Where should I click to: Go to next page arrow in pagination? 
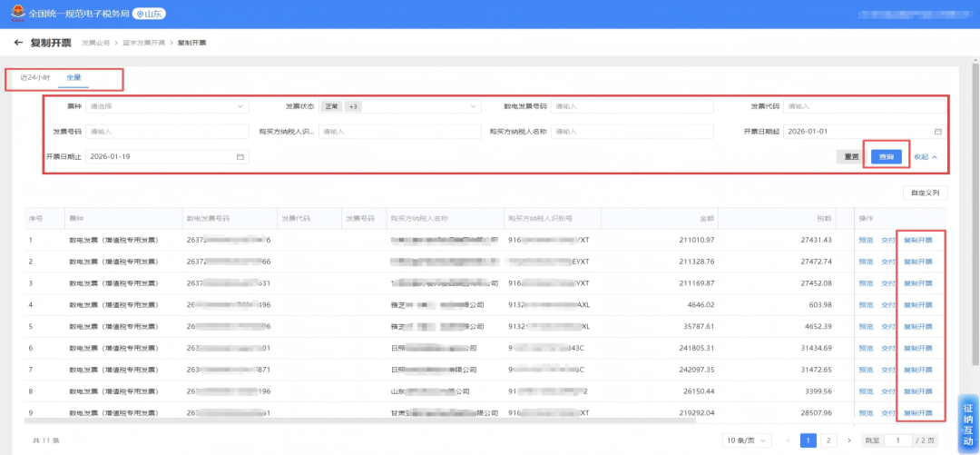pos(848,440)
